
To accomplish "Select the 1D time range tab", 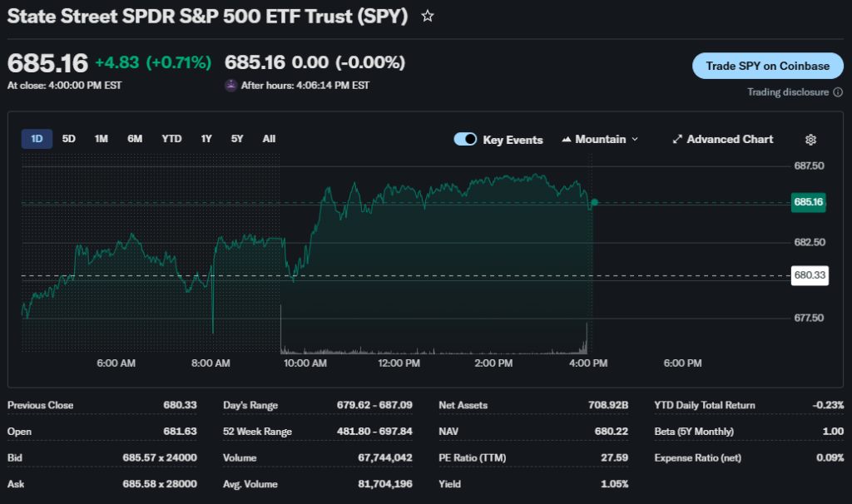I will [37, 139].
